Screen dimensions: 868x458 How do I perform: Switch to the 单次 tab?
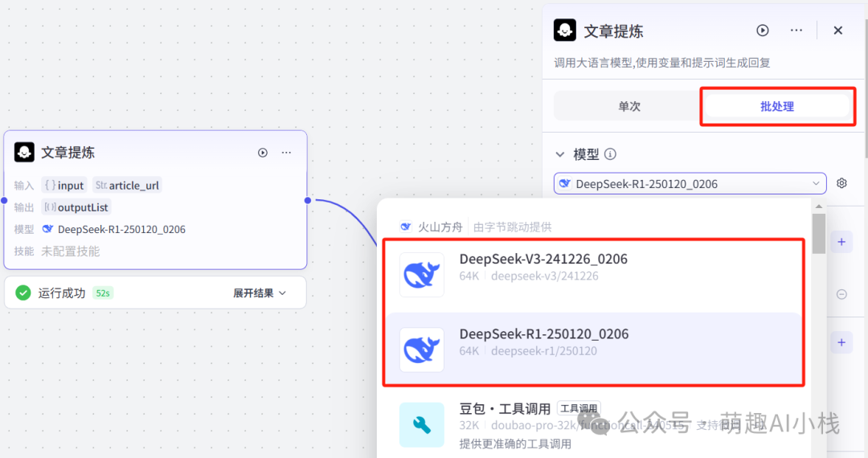pyautogui.click(x=628, y=106)
